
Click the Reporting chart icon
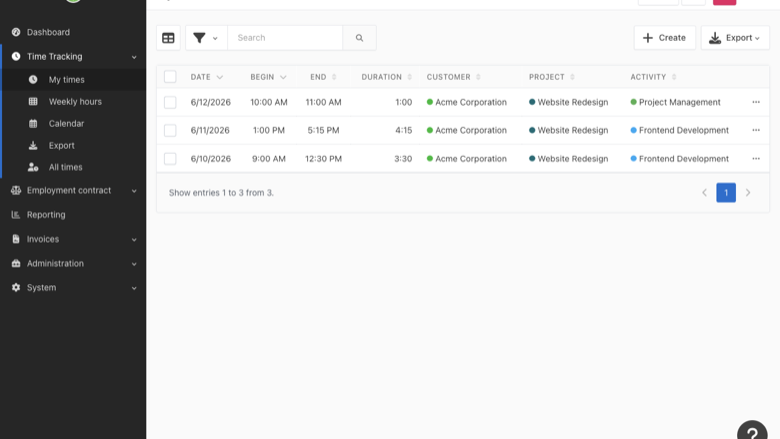16,215
